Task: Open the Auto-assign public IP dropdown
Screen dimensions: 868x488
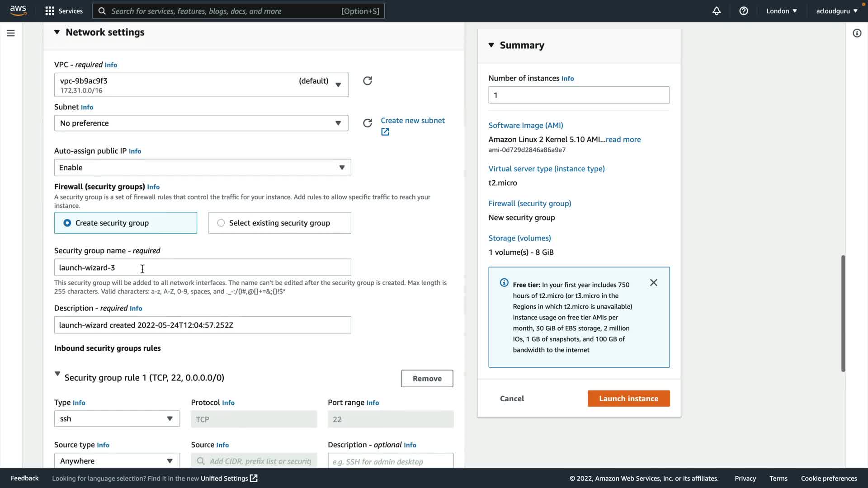Action: point(202,168)
